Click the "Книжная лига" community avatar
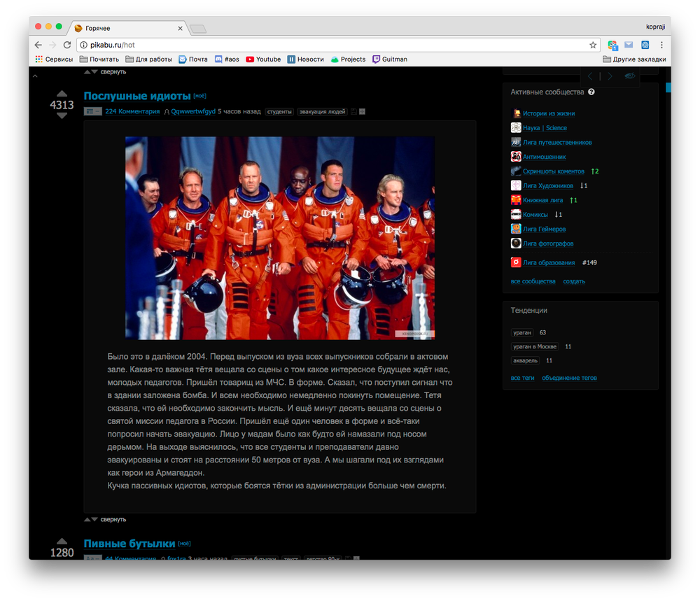 (x=516, y=200)
